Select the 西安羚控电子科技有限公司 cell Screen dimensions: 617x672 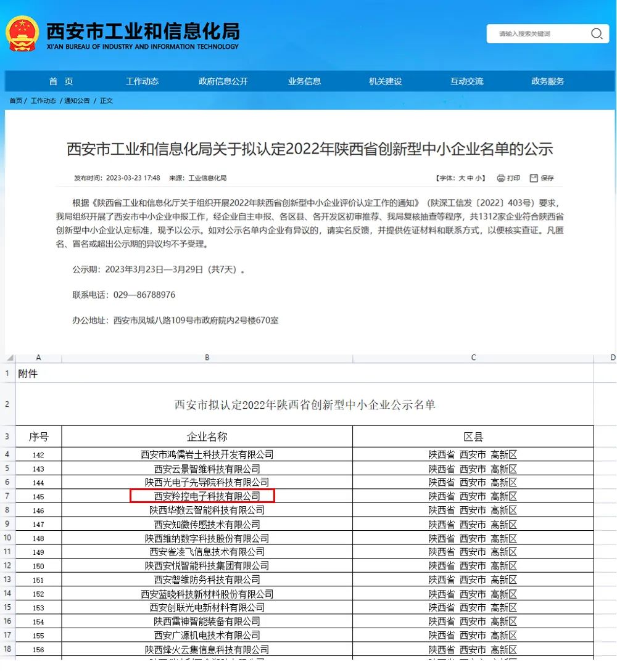coord(202,496)
